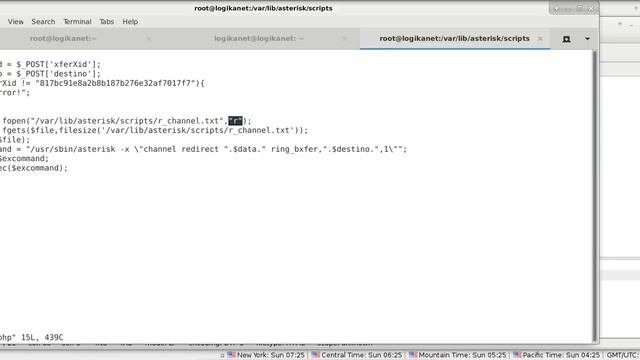Open the Help menu
Screen dimensions: 640x360
[130, 22]
